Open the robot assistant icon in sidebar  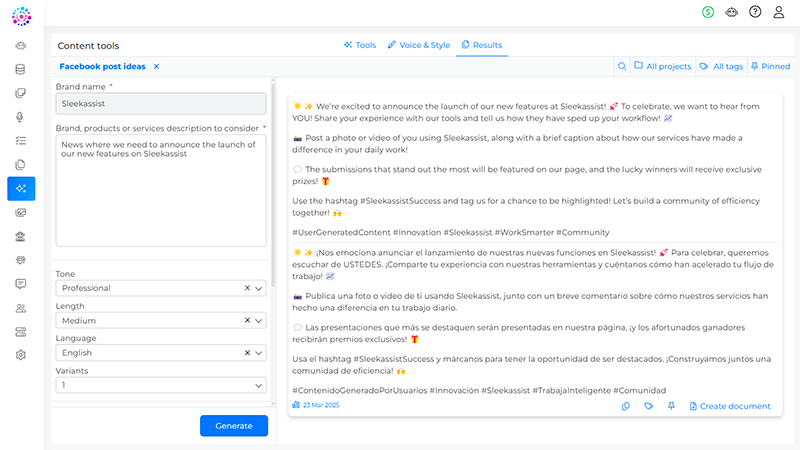[x=21, y=45]
